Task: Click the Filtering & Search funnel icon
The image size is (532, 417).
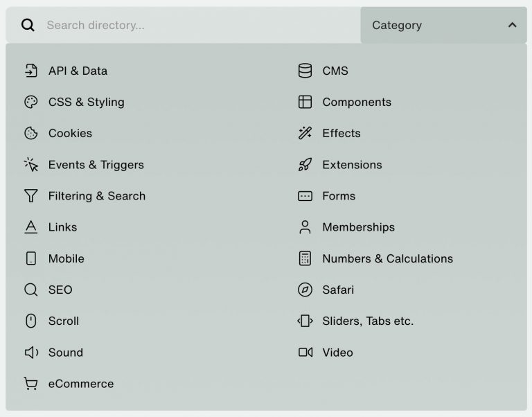Action: tap(30, 196)
